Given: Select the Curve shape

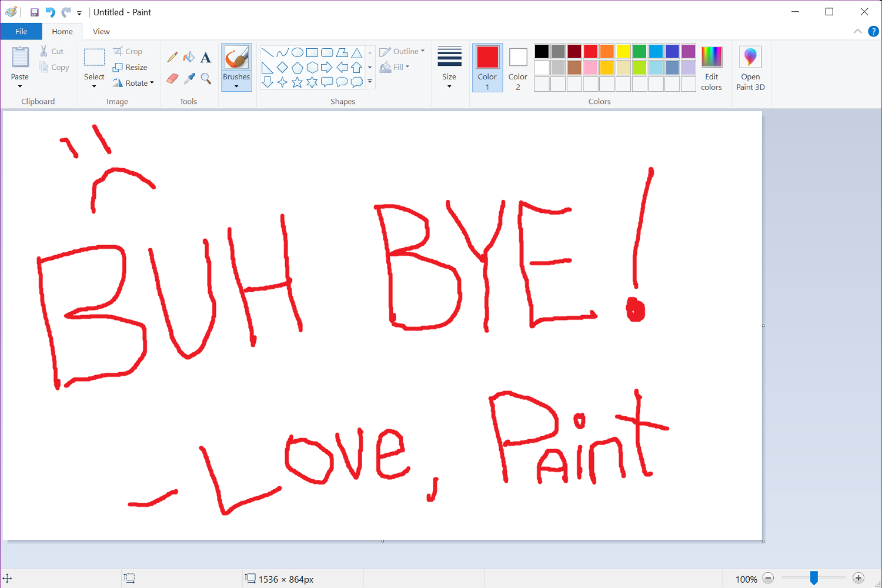Looking at the screenshot, I should point(282,53).
